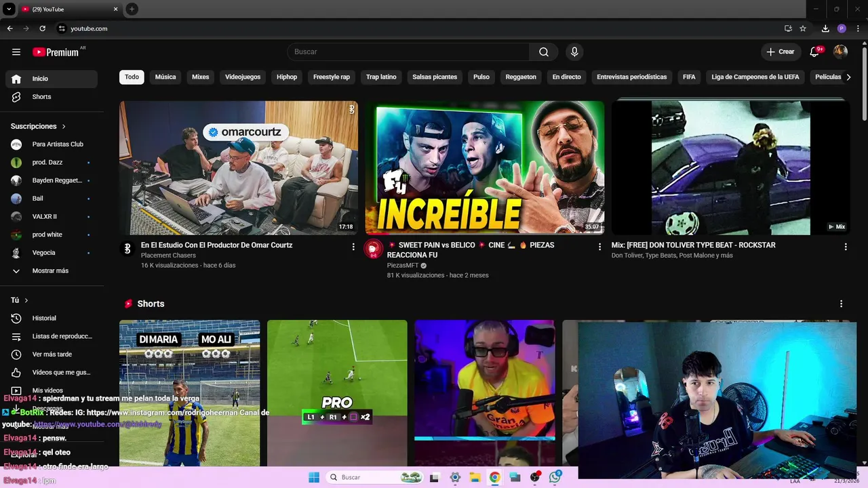868x488 pixels.
Task: Click the search magnifier button
Action: point(544,52)
